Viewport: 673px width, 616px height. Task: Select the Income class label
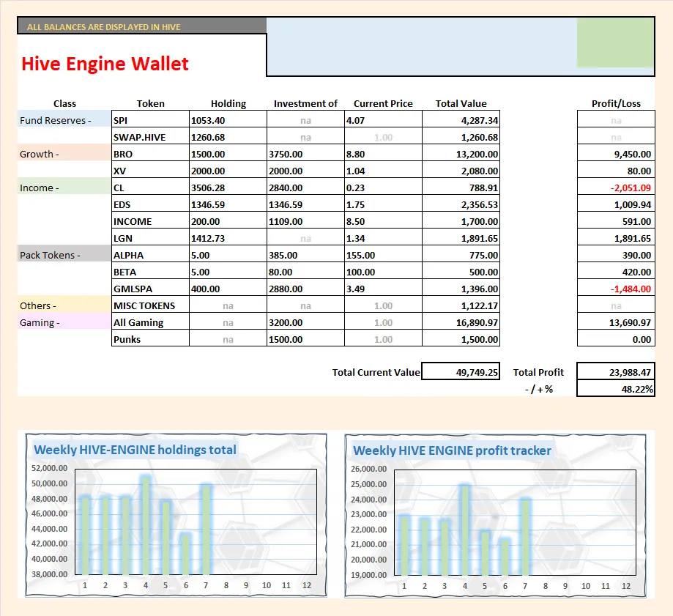64,188
